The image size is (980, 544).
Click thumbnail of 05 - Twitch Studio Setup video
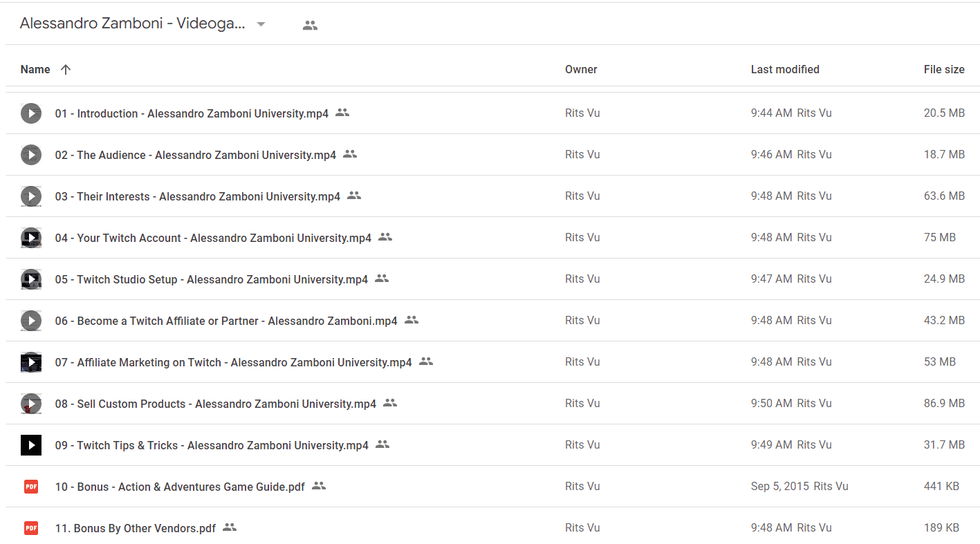tap(31, 279)
